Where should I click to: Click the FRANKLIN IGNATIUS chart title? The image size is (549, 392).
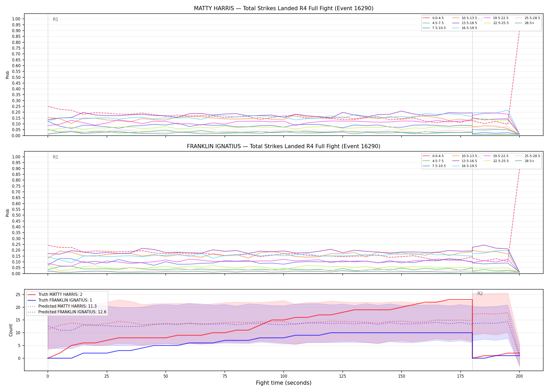[x=284, y=146]
